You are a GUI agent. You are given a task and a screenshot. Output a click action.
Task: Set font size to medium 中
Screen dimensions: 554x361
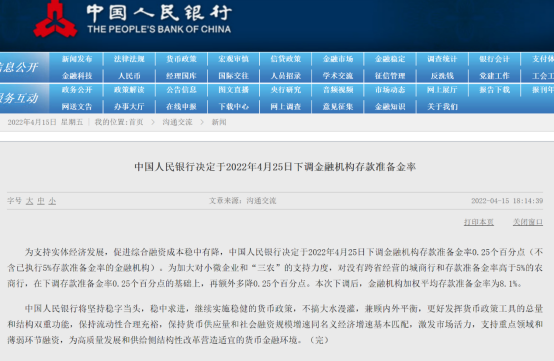point(41,201)
